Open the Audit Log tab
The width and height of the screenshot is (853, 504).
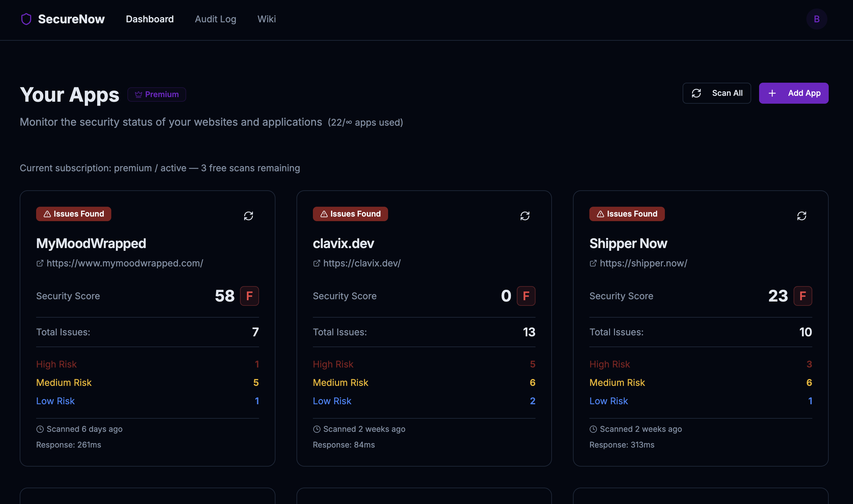click(215, 19)
